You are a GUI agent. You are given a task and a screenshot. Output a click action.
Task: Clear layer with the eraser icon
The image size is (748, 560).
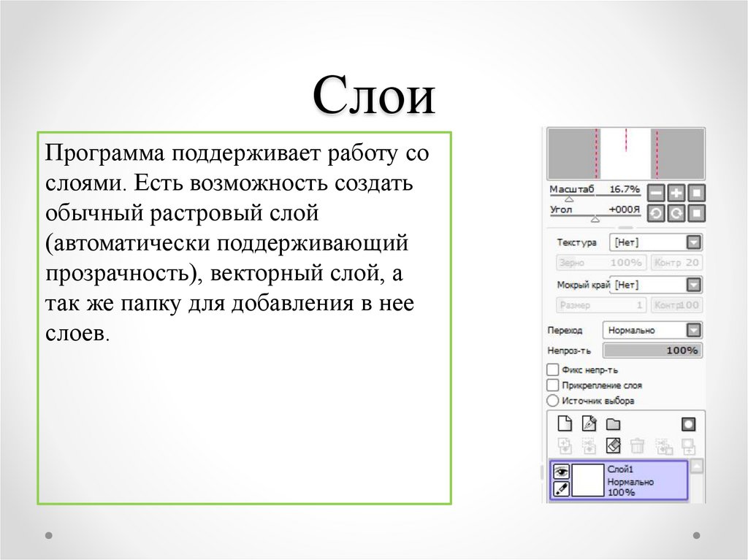click(614, 445)
